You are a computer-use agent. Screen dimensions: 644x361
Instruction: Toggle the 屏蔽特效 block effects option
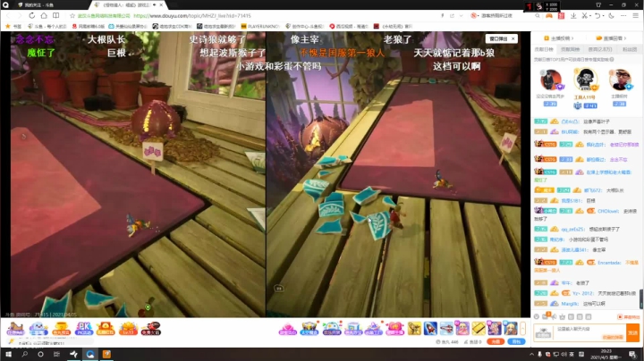pos(629,316)
